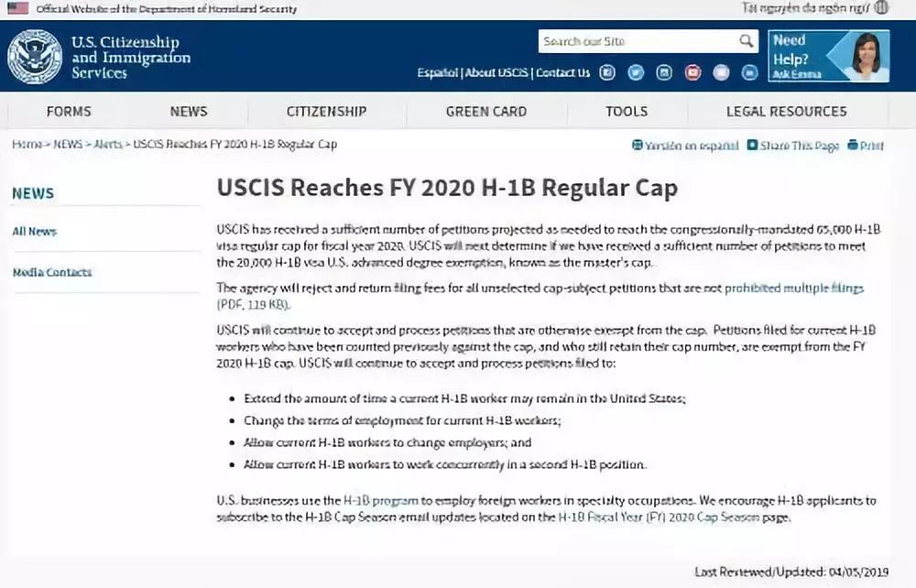916x588 pixels.
Task: Open the TOOLS menu
Action: pyautogui.click(x=627, y=111)
